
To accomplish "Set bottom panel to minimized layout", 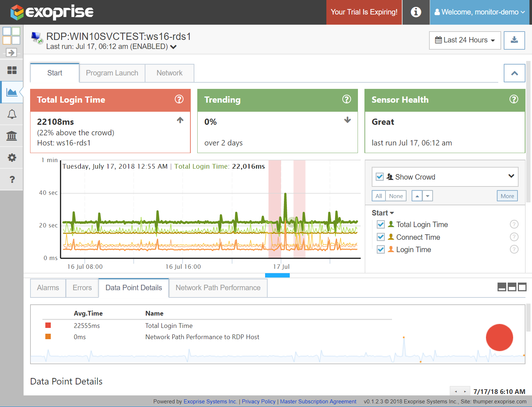I will [x=502, y=287].
